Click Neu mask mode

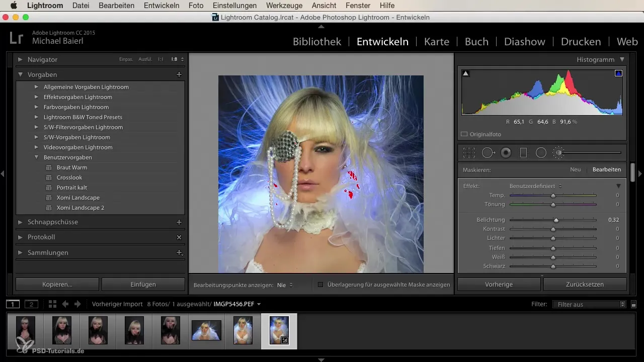point(576,170)
